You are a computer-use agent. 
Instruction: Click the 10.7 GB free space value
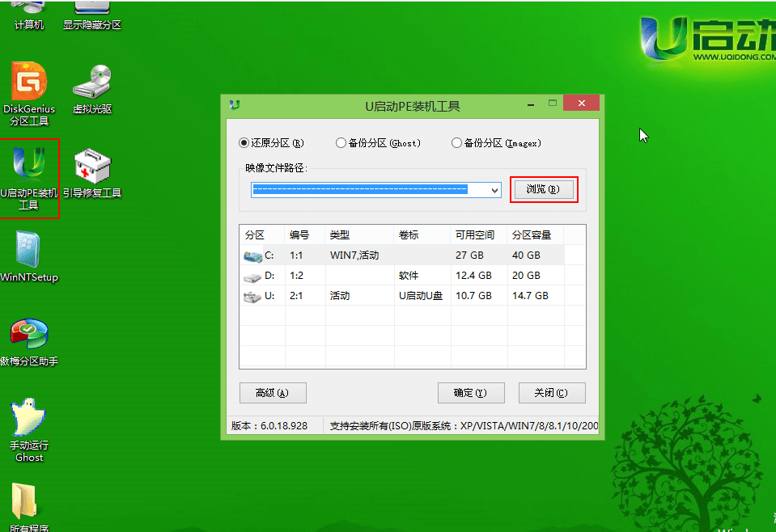pyautogui.click(x=473, y=296)
